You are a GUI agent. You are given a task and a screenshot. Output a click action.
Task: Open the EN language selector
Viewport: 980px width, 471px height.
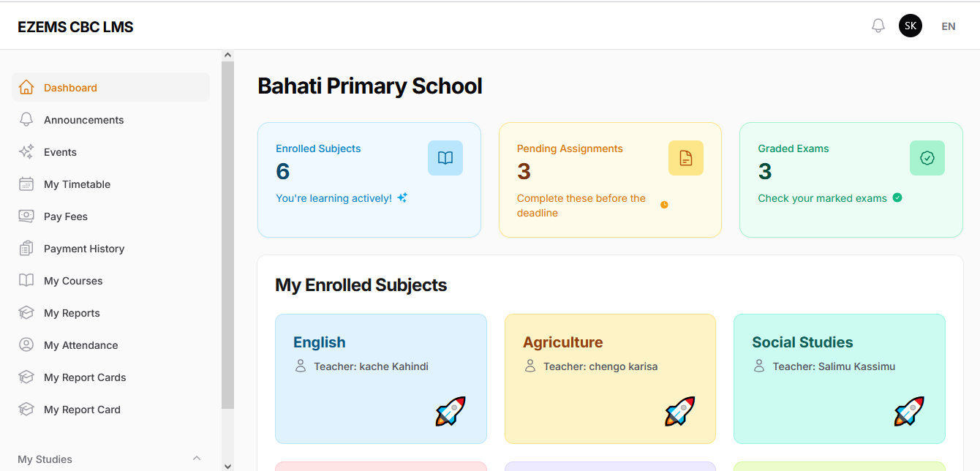coord(949,26)
